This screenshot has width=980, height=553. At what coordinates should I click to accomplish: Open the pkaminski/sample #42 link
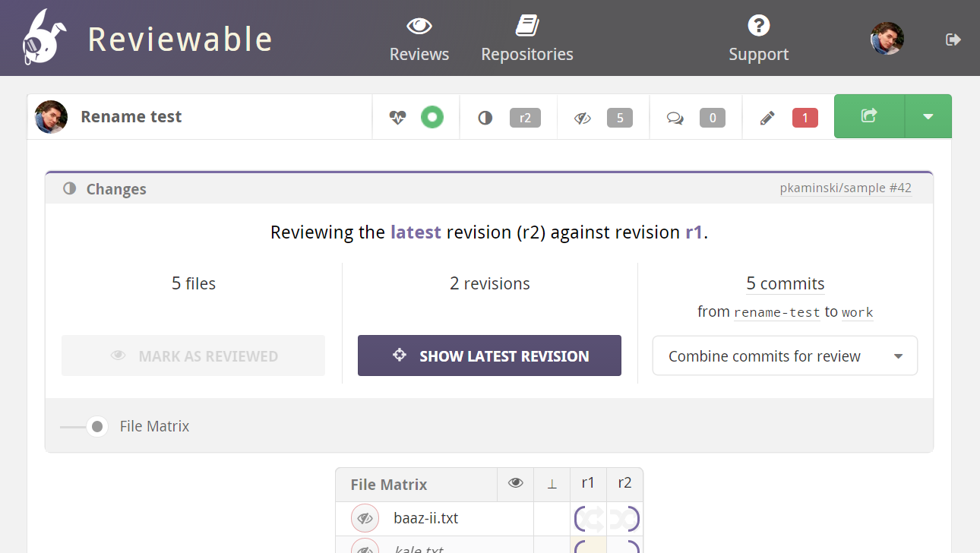(x=846, y=188)
